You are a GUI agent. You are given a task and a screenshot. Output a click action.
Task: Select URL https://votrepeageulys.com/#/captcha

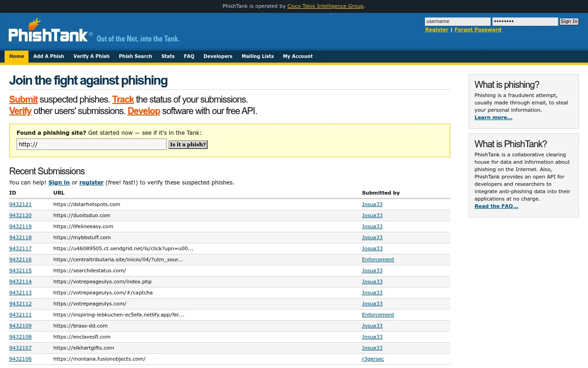(103, 293)
